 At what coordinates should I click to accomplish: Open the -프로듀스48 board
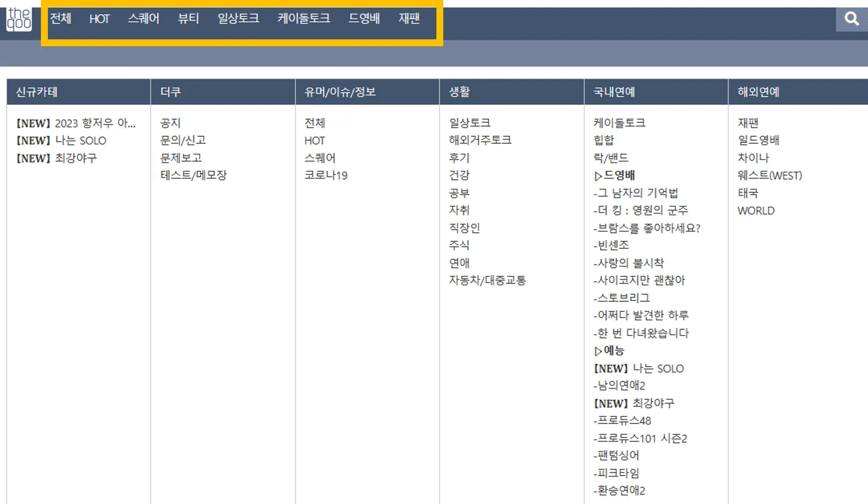click(x=622, y=421)
